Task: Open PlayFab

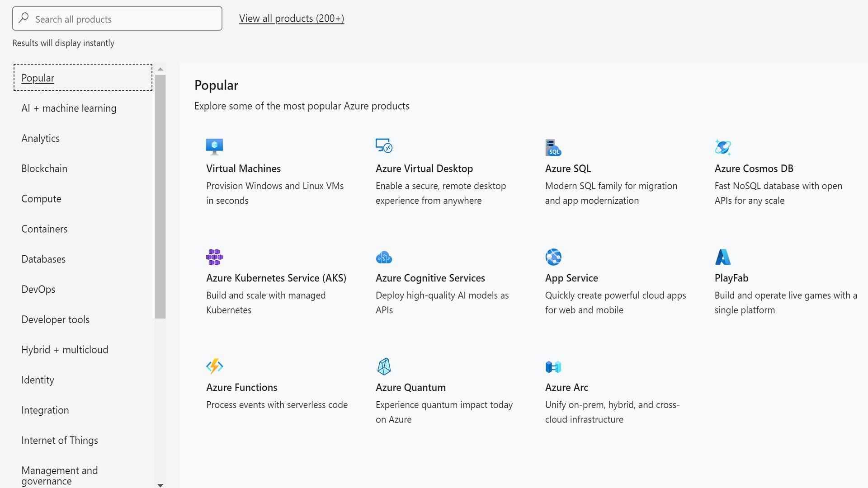Action: (x=731, y=278)
